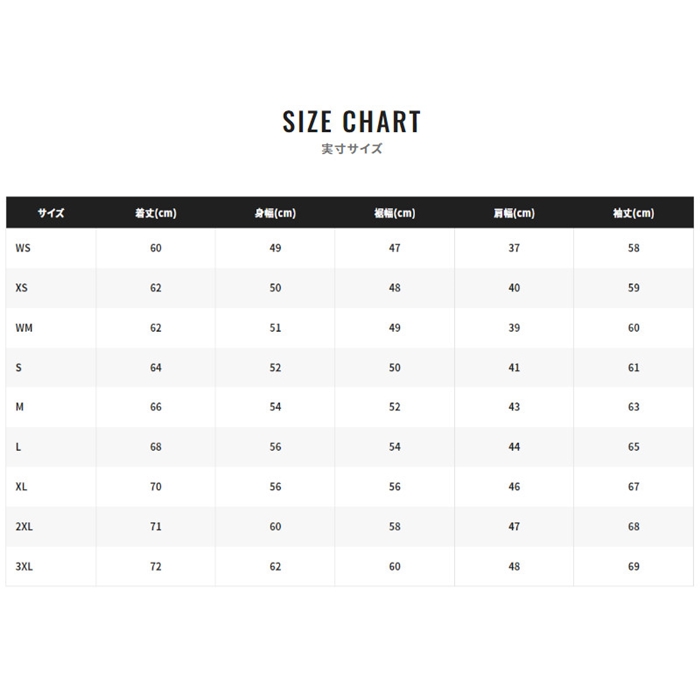Select the WM size row label
700x700 pixels.
click(25, 328)
